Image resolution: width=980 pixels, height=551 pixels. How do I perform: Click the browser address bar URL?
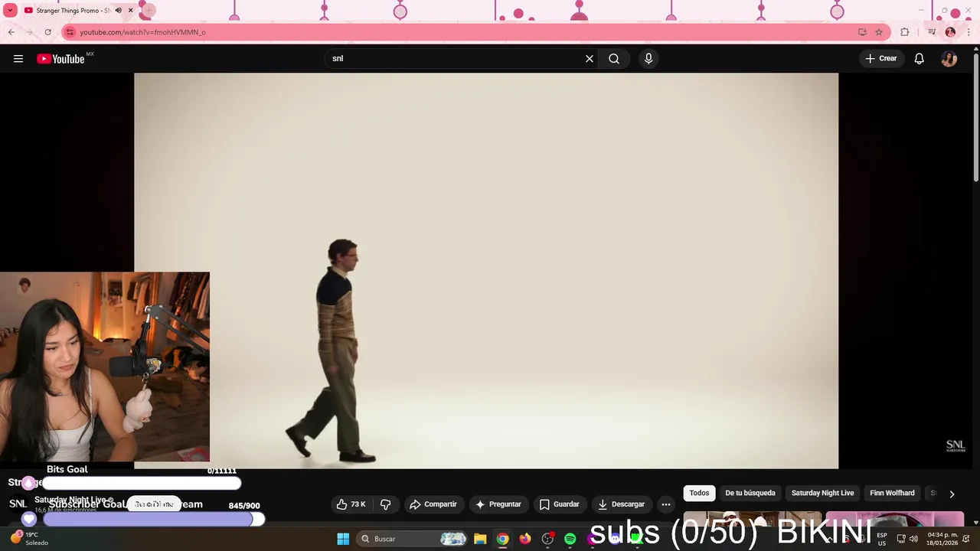click(142, 32)
